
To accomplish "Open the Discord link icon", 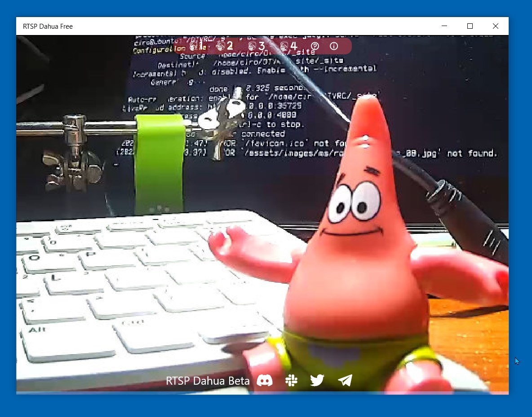I will [265, 380].
